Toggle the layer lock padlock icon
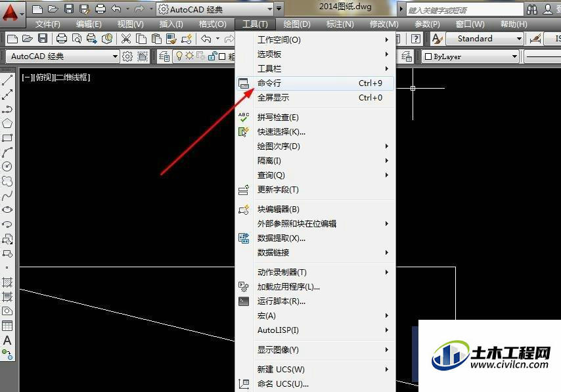Screen dimensions: 561x392 [213, 56]
